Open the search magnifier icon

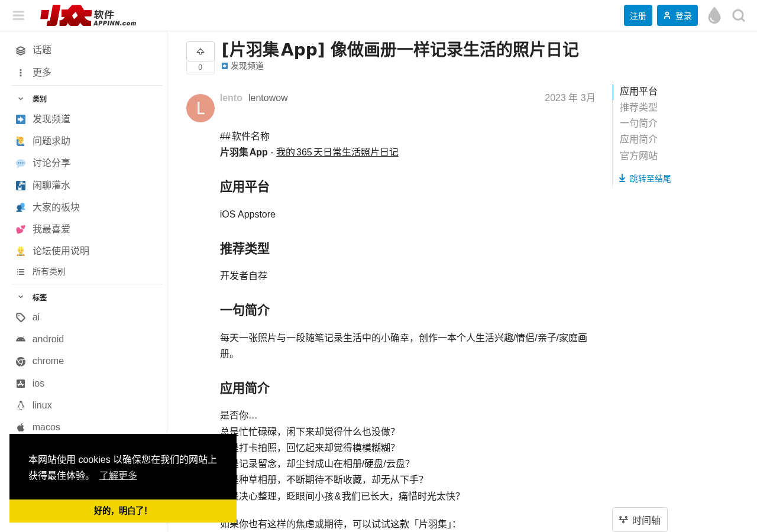coord(739,15)
